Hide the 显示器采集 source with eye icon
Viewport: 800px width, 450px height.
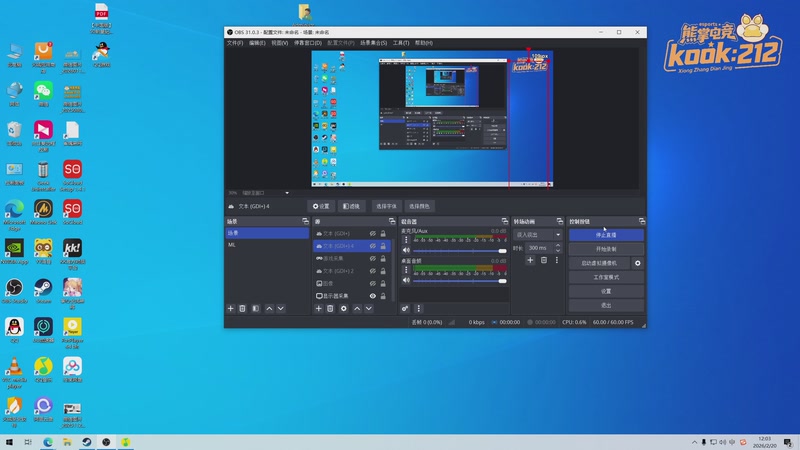tap(373, 296)
